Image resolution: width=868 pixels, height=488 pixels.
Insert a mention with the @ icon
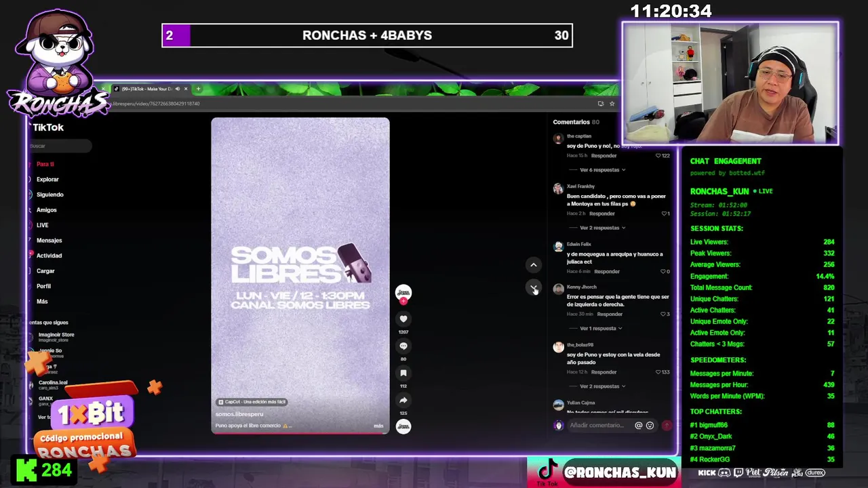tap(638, 426)
